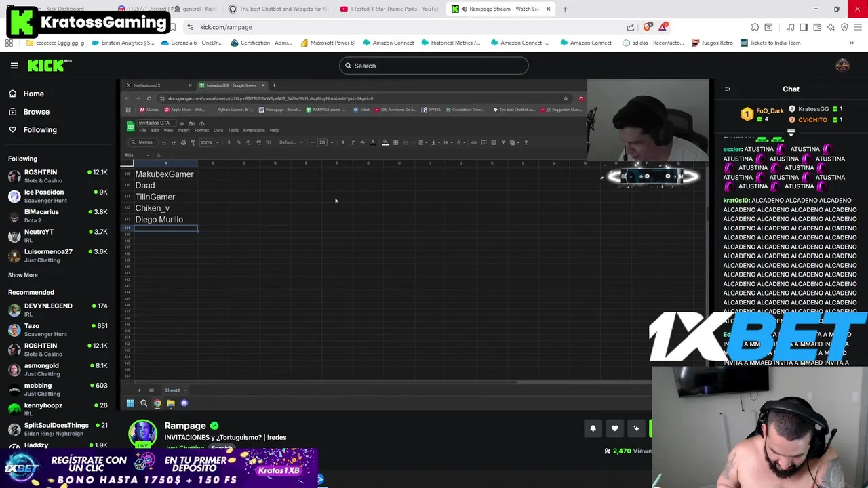Image resolution: width=868 pixels, height=488 pixels.
Task: Open 100% zoom dropdown in Sheets
Action: click(x=208, y=142)
